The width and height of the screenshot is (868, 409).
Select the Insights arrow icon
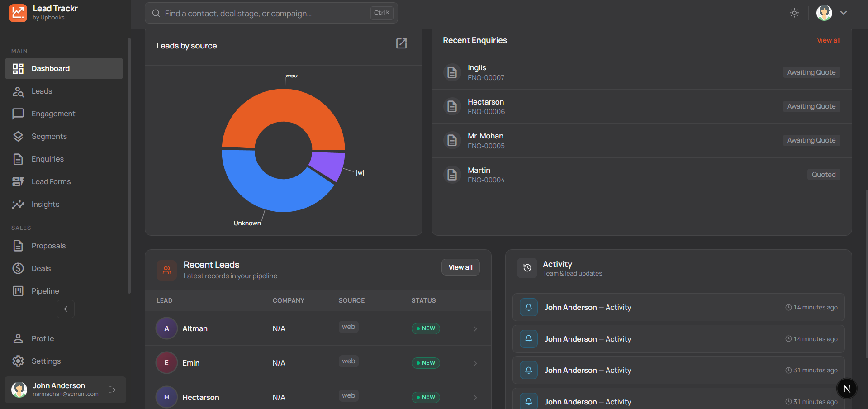click(x=18, y=204)
